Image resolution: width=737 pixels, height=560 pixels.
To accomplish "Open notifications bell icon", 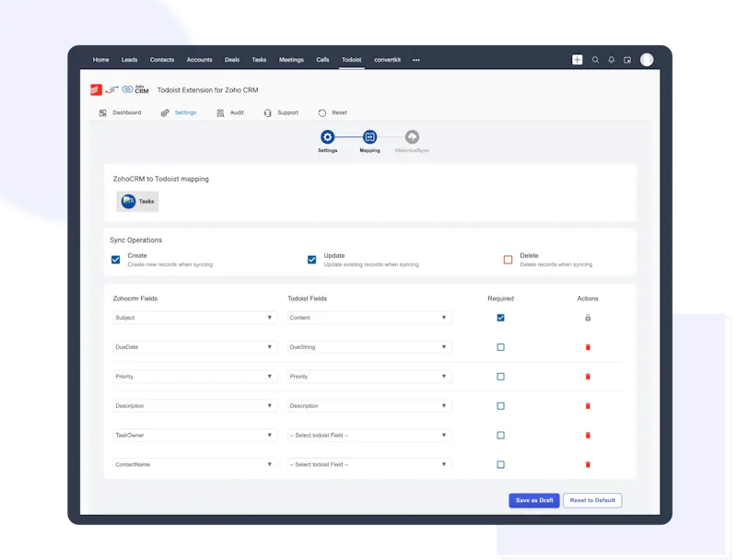I will click(x=612, y=60).
